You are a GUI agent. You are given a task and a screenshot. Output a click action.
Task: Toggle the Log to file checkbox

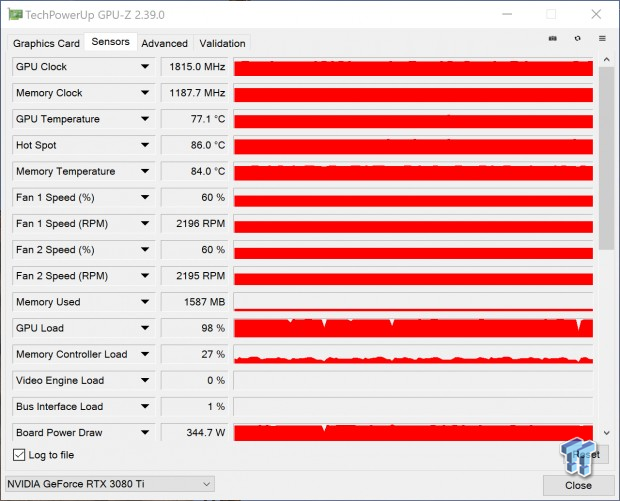coord(19,455)
